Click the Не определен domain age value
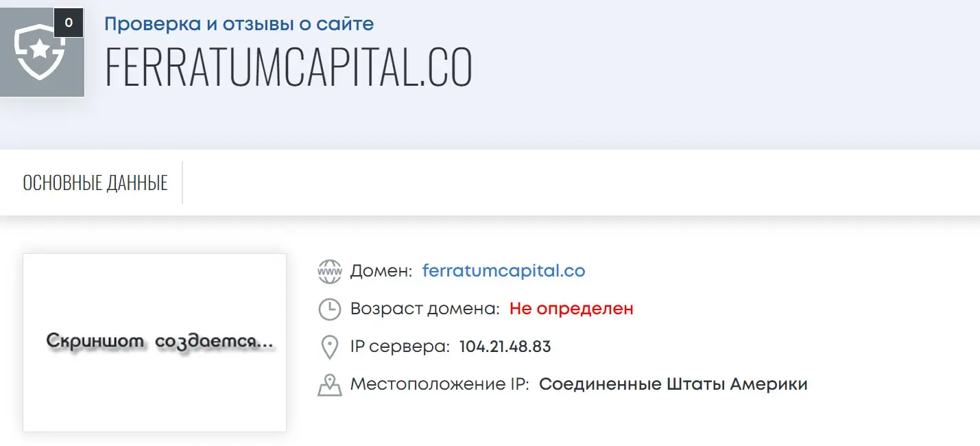Viewport: 980px width, 446px height. [571, 309]
